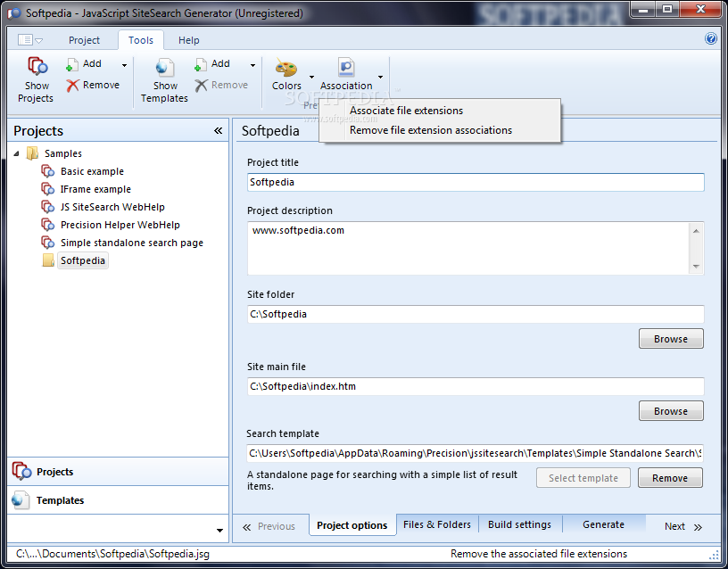Image resolution: width=728 pixels, height=569 pixels.
Task: Click JS SiteSearch WebHelp project icon
Action: [47, 207]
